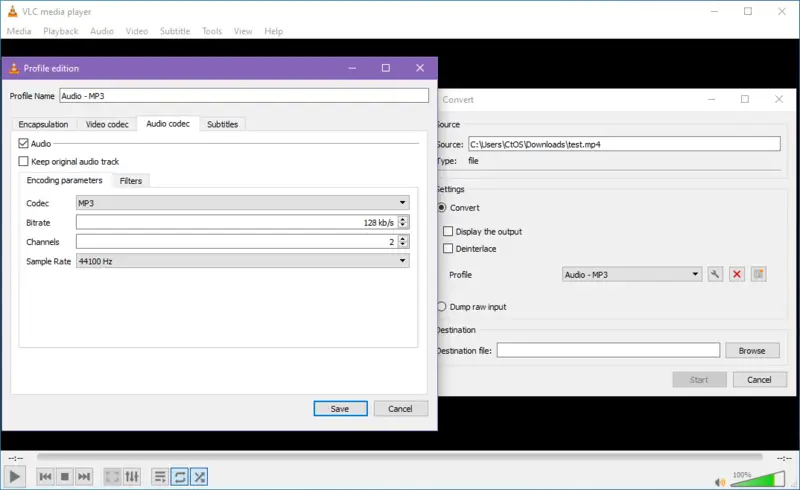Screen dimensions: 800x490
Task: Select the Convert radio button
Action: (x=442, y=208)
